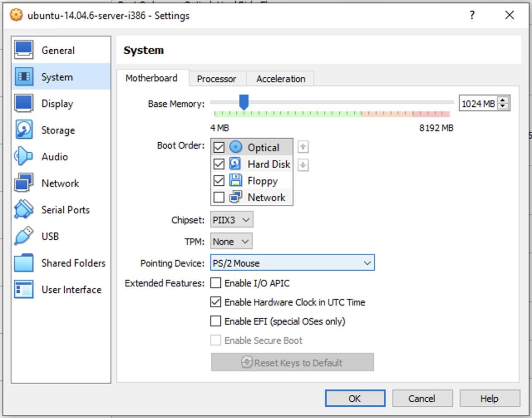Viewport: 532px width, 418px height.
Task: Open the TPM dropdown
Action: click(x=231, y=241)
